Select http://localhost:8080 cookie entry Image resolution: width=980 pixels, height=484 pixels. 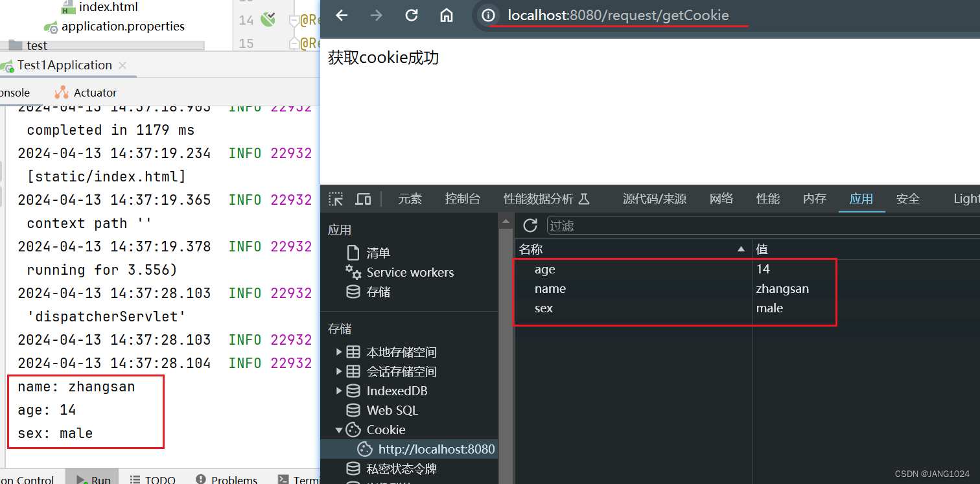(x=436, y=449)
